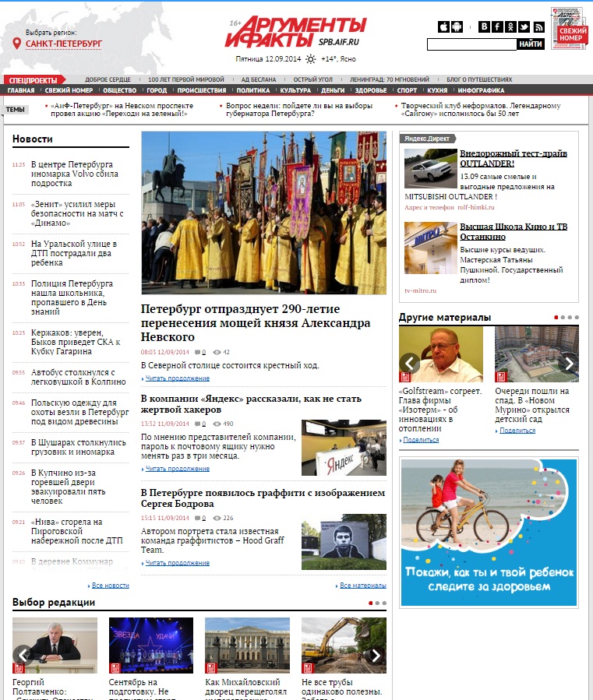Open the Инфографика menu item
Image resolution: width=593 pixels, height=700 pixels.
(481, 90)
